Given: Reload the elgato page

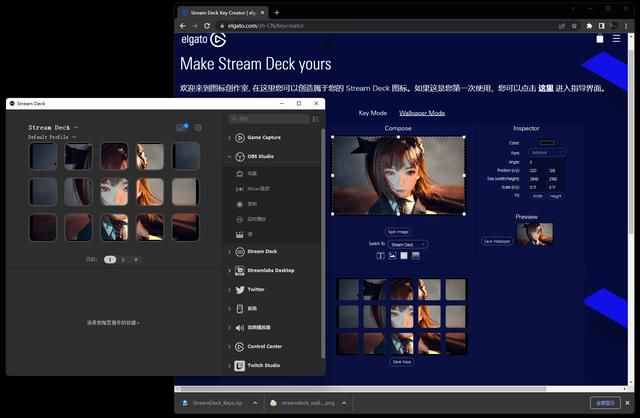Looking at the screenshot, I should (207, 26).
